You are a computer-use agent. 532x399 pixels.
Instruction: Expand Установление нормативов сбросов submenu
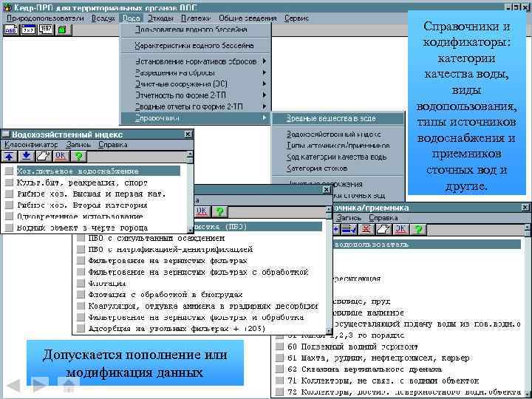[x=197, y=61]
